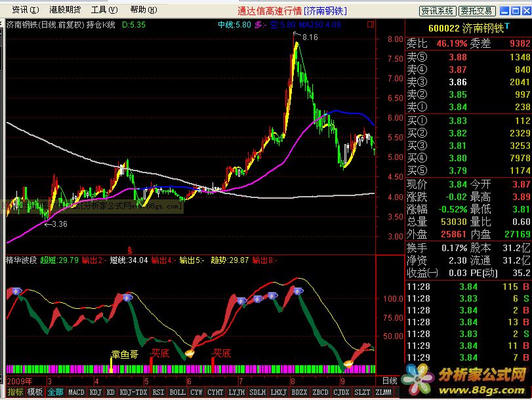532x400 pixels.
Task: Click the 买⑤ price 3.79 row
Action: coord(468,170)
